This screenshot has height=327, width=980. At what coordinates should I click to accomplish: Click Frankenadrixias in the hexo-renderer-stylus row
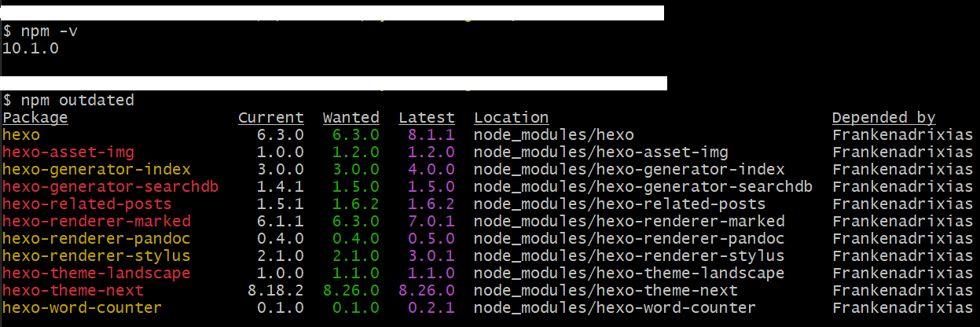point(902,256)
